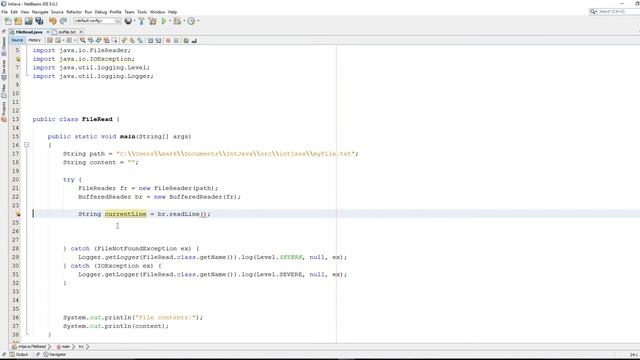Click the main method breadcrumb

[63, 347]
